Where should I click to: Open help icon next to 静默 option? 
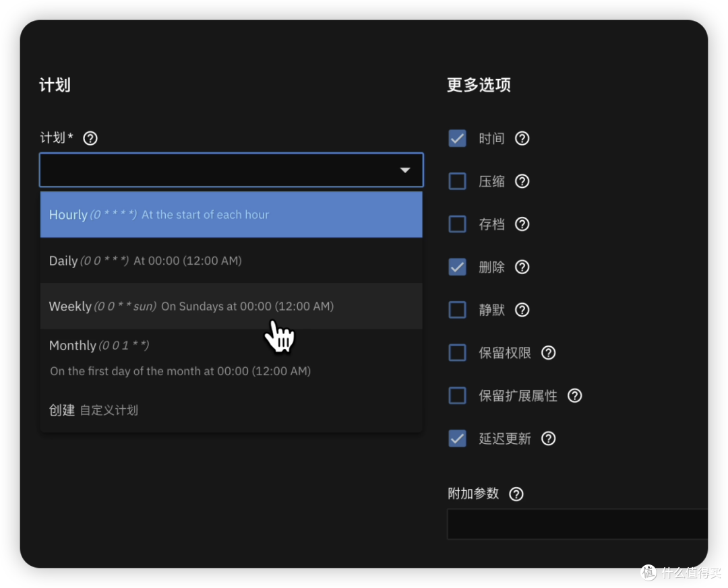[x=522, y=310]
